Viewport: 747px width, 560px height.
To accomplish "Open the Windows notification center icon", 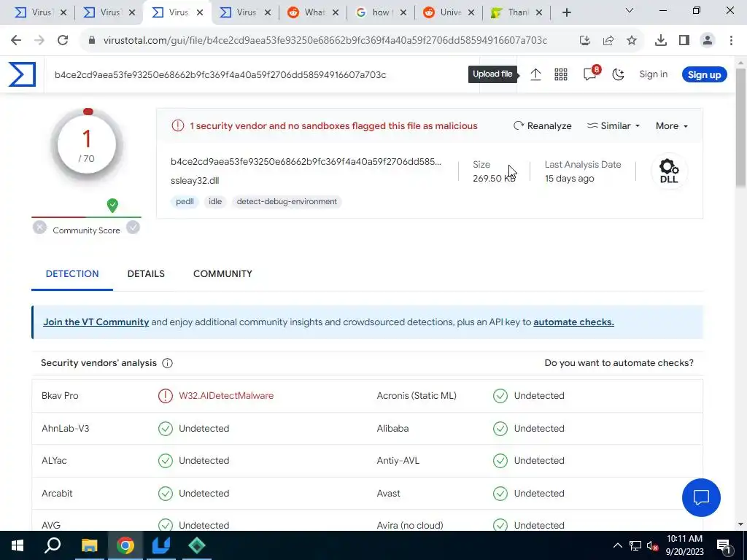I will click(724, 545).
